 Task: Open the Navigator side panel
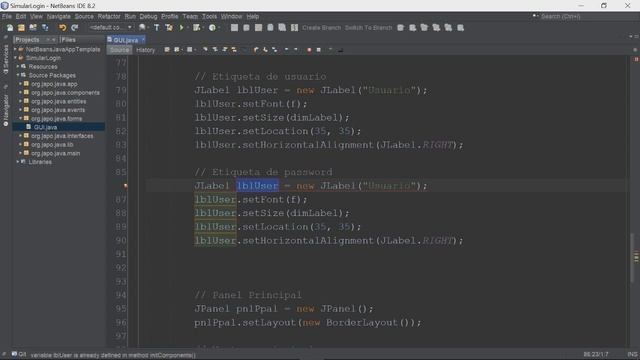pos(6,110)
